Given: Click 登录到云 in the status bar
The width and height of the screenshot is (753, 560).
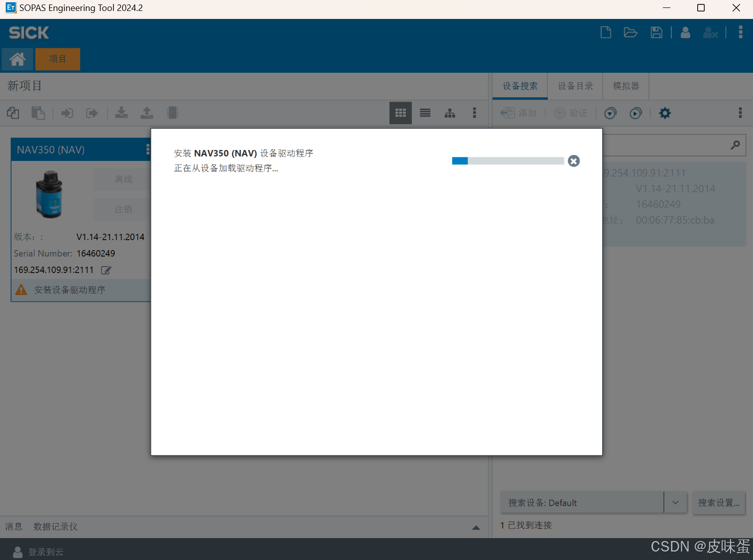Looking at the screenshot, I should point(46,552).
